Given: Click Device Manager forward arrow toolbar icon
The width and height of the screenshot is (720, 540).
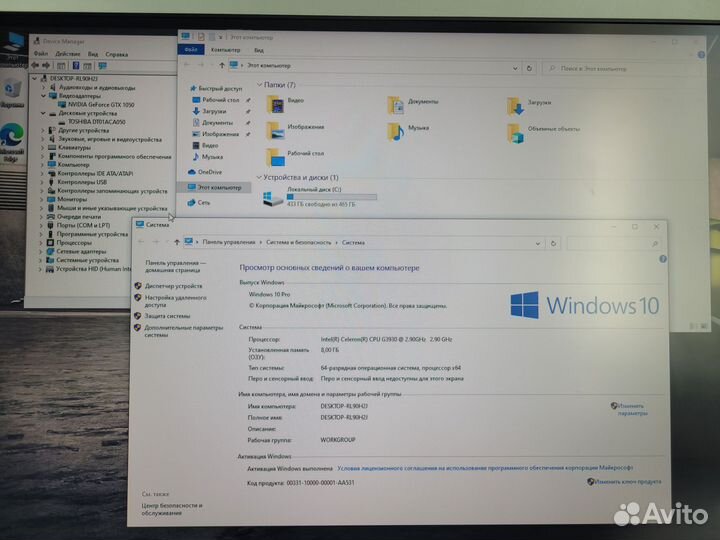Looking at the screenshot, I should [46, 65].
